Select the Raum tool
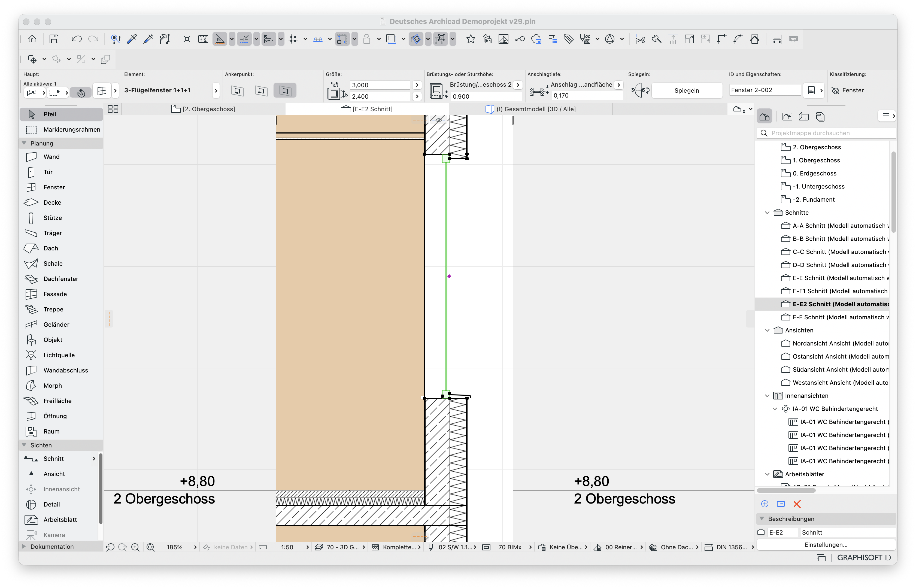 [x=61, y=431]
